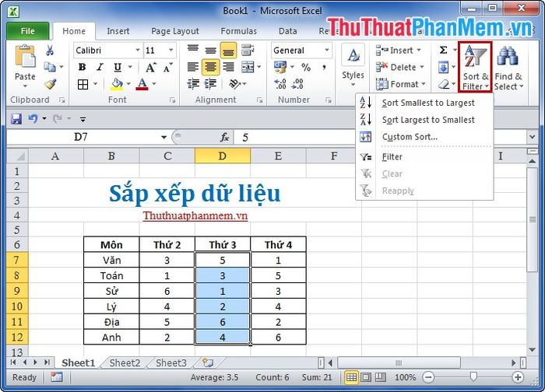Click the column D header
Viewport: 545px width, 392px height.
[x=223, y=156]
